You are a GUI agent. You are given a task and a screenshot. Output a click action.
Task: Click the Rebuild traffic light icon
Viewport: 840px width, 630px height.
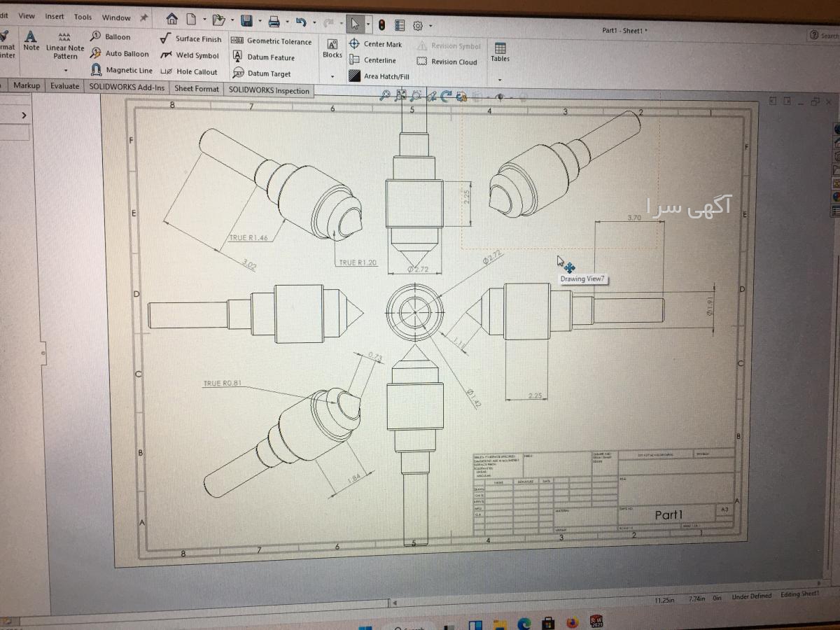tap(381, 24)
